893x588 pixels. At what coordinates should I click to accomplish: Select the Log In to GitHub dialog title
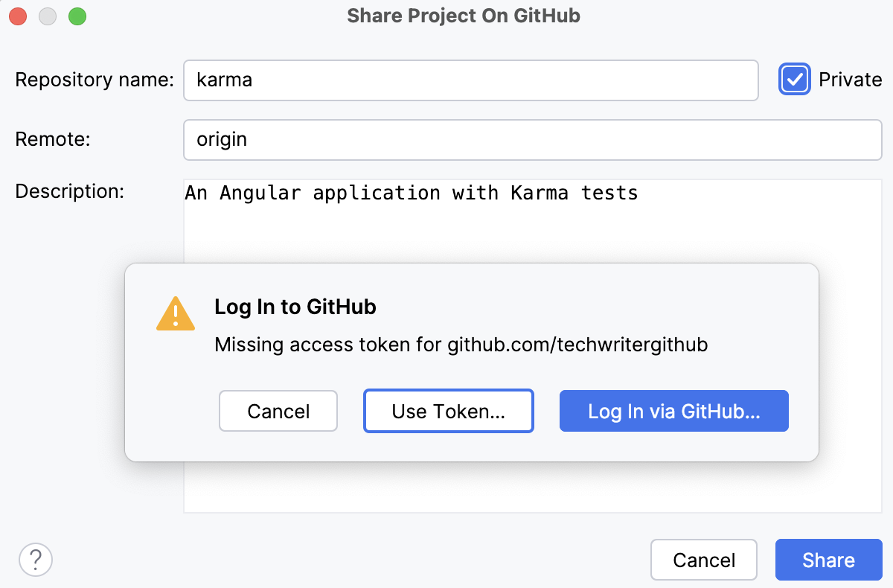pos(295,307)
